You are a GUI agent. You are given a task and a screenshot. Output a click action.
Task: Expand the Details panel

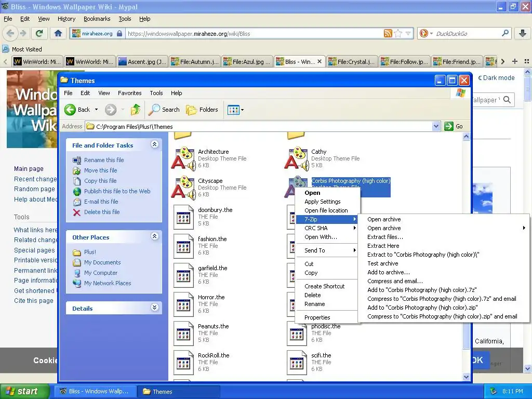154,308
